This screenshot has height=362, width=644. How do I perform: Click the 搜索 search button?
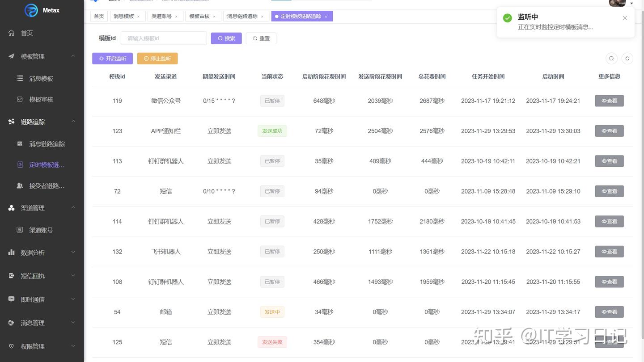tap(226, 38)
